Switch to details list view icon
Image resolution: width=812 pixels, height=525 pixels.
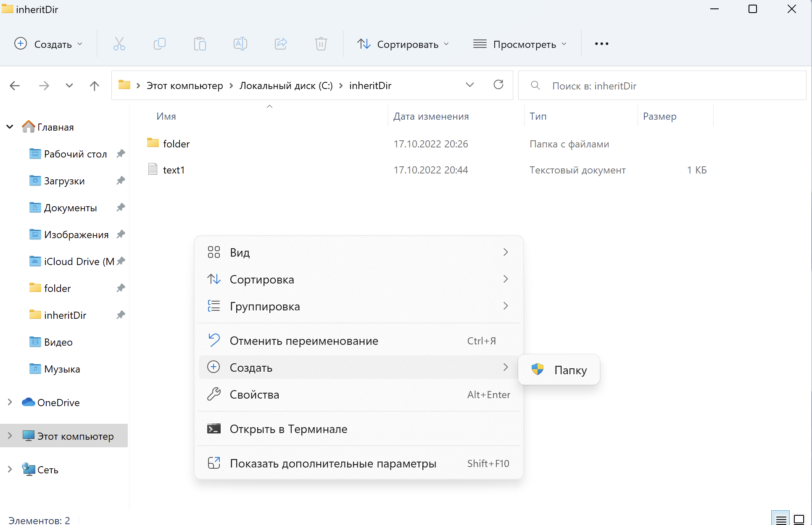781,519
